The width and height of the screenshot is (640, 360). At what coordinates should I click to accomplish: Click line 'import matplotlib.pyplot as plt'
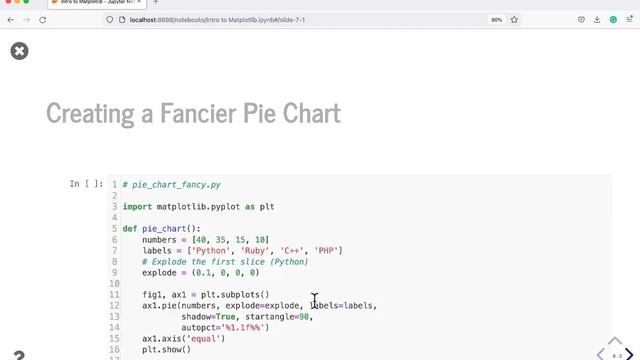pyautogui.click(x=198, y=207)
